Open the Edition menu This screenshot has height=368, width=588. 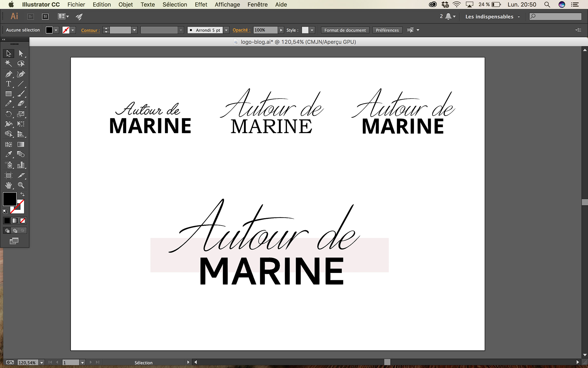coord(102,4)
